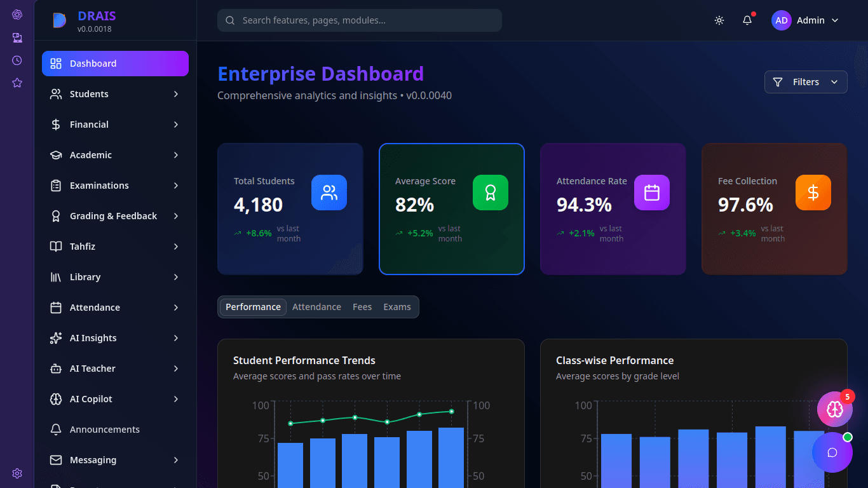Open the Announcements page
The width and height of the screenshot is (868, 488).
[x=105, y=429]
